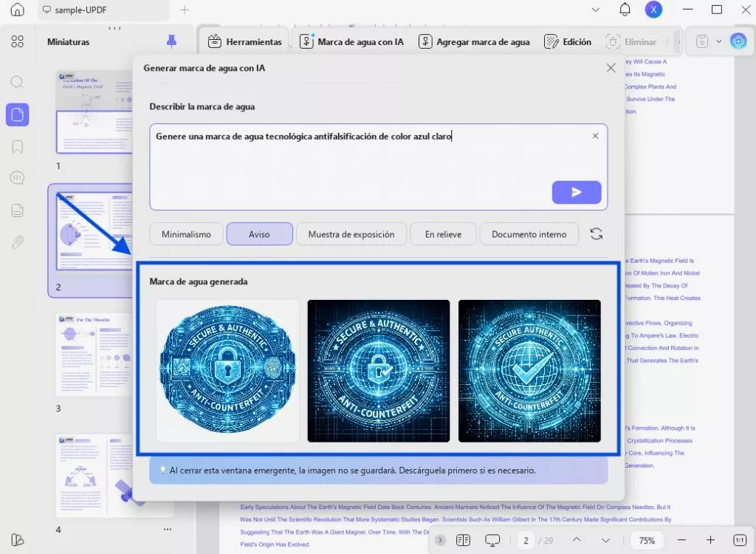The width and height of the screenshot is (756, 554).
Task: Open the thumbnails grid panel icon
Action: 18,41
